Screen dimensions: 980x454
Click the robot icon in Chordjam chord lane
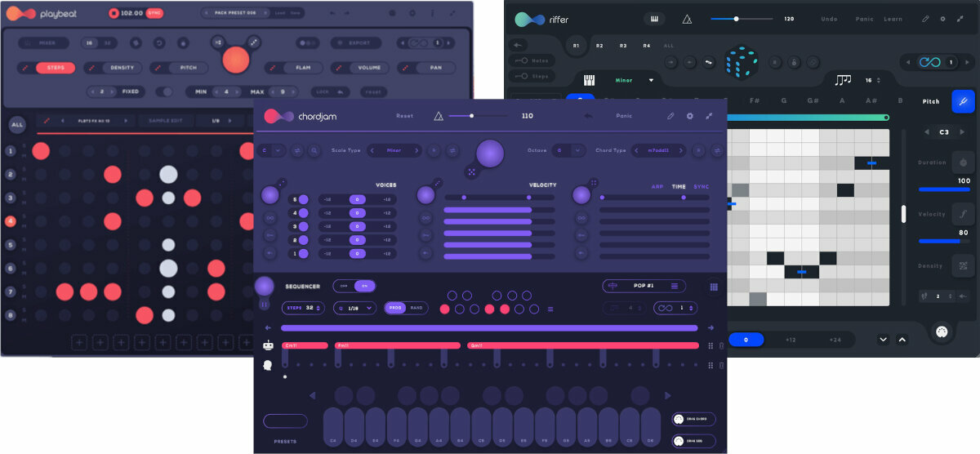[x=268, y=345]
